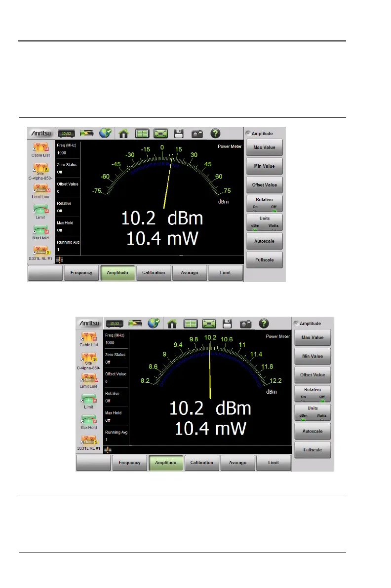391x588 pixels.
Task: Open the S331L RL #1 shortcut on the -75 to 75 dial screen
Action: coord(40,253)
